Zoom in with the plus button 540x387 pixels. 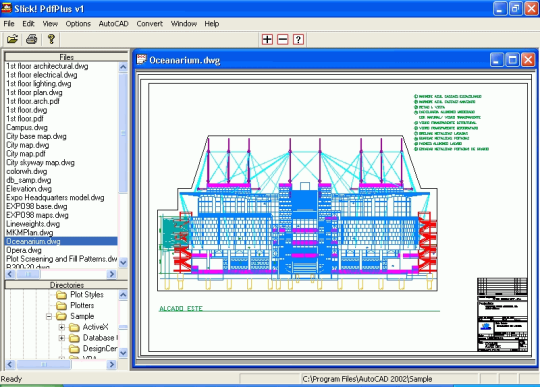tap(267, 40)
